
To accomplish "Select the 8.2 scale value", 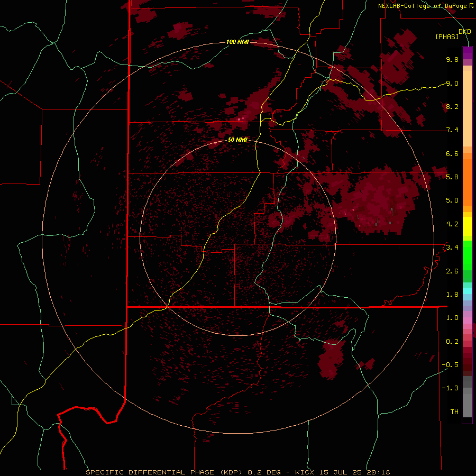I will (x=452, y=106).
